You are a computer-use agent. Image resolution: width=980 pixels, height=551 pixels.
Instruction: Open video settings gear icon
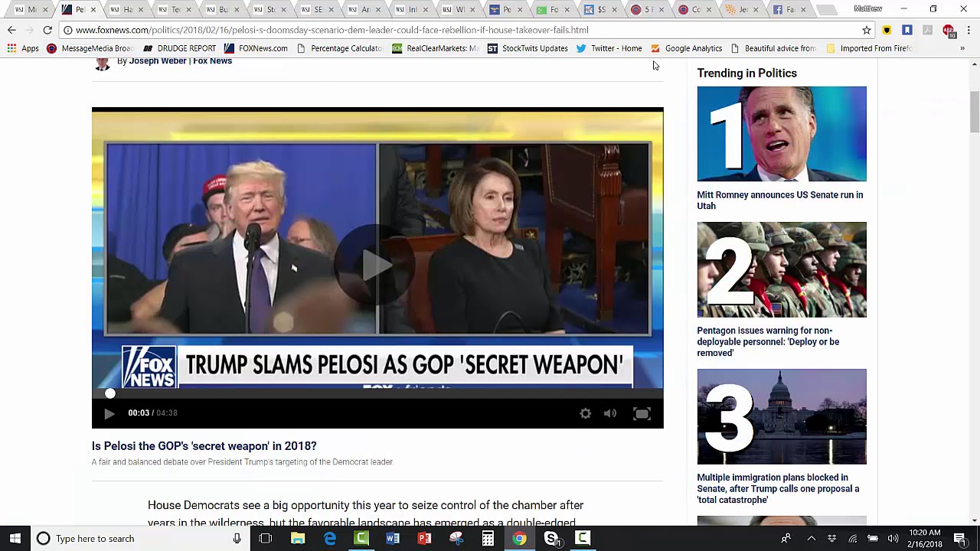pos(586,413)
